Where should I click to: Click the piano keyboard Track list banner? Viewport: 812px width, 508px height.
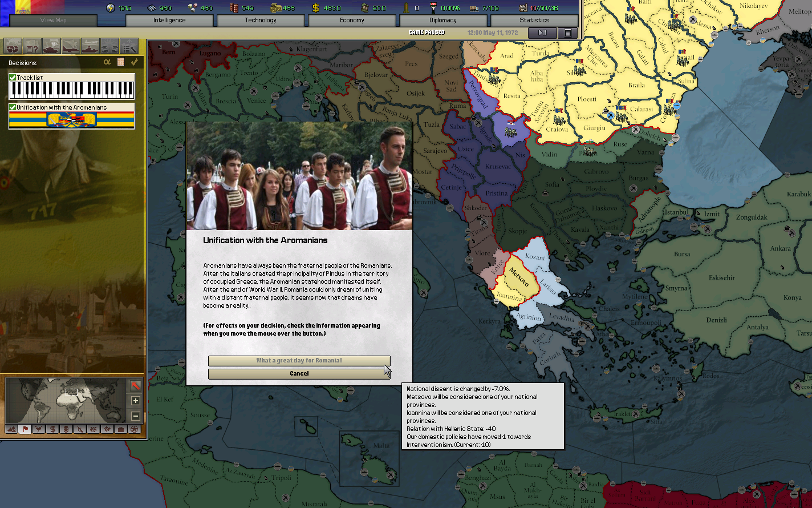pos(72,90)
